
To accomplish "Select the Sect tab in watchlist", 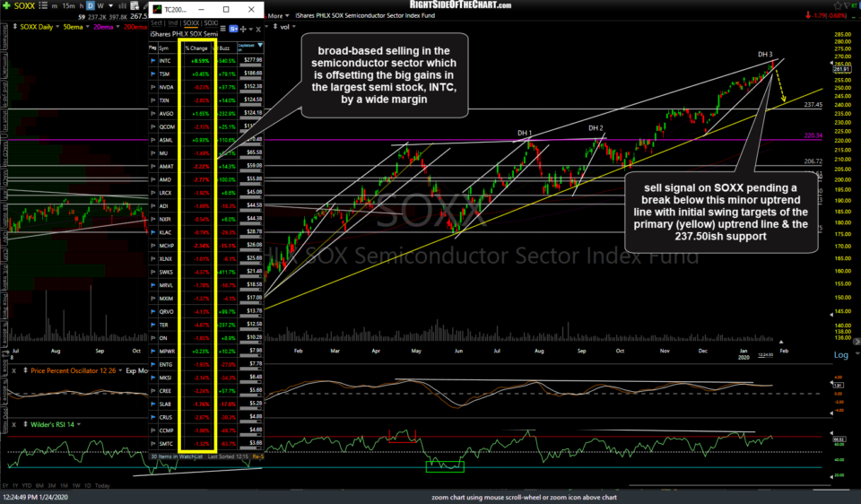I will [x=156, y=23].
